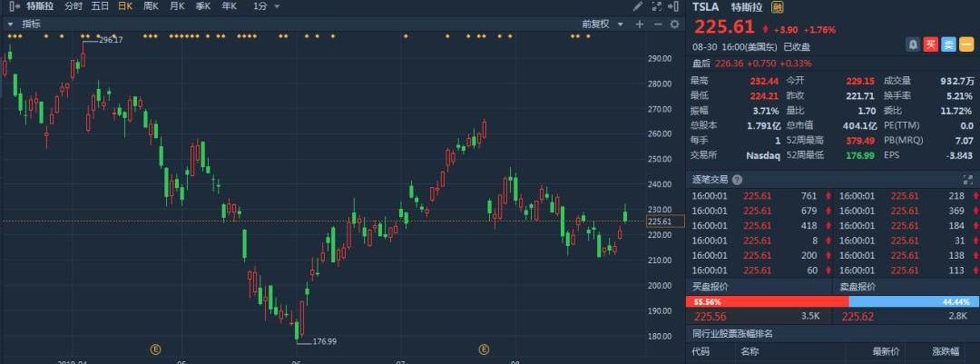Image resolution: width=980 pixels, height=364 pixels.
Task: Zoom out the chart with the minus icon
Action: point(658,25)
